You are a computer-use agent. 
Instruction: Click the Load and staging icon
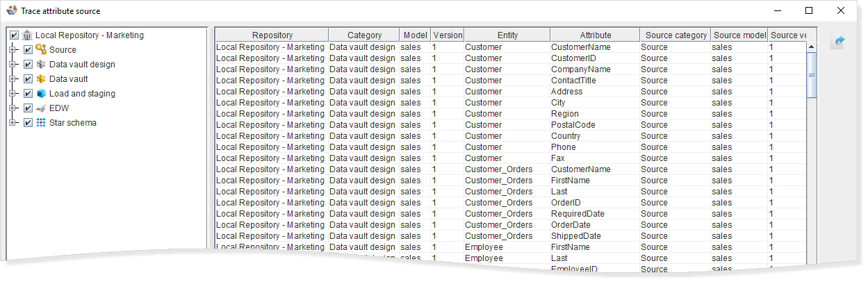point(41,94)
